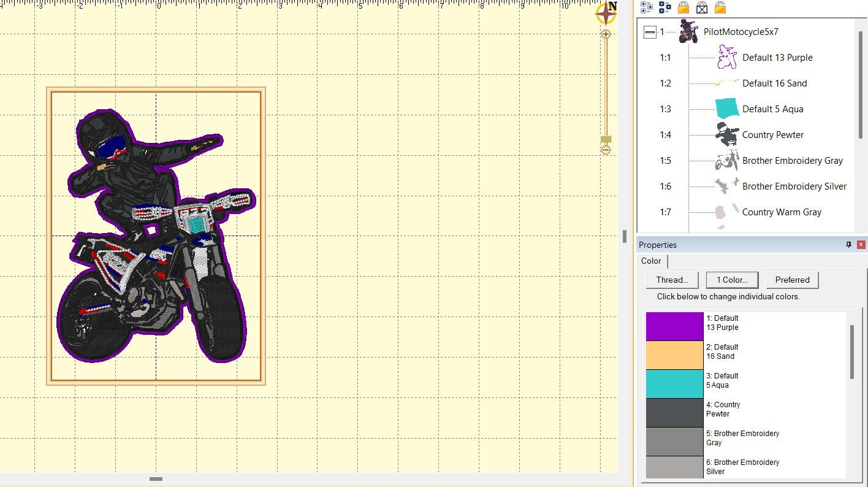Click the minus icon below the zoom slider
868x487 pixels.
click(x=605, y=150)
